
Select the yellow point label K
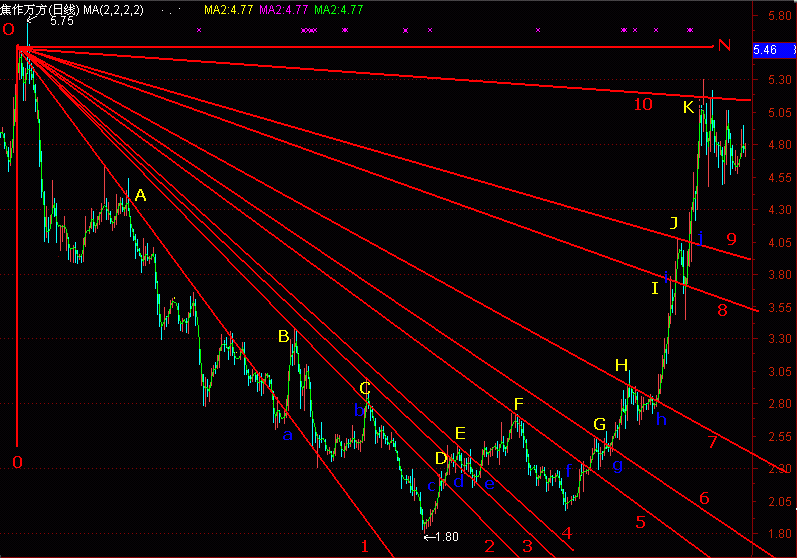tap(688, 107)
